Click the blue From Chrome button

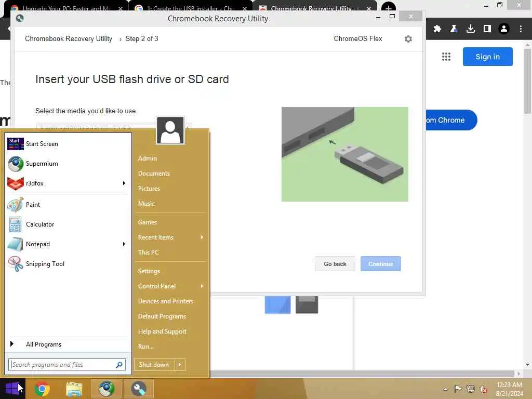coord(451,120)
